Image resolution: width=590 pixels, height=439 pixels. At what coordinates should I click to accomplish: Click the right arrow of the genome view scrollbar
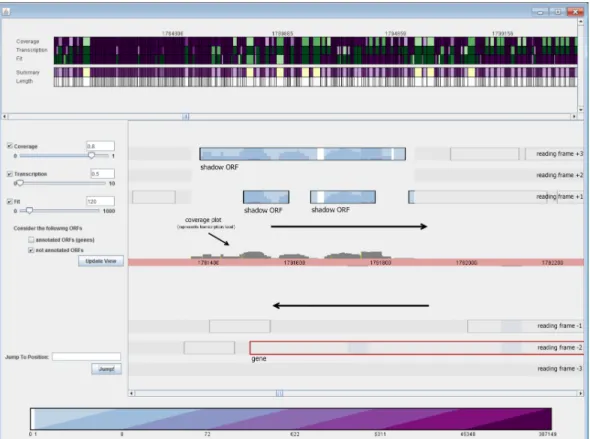581,393
